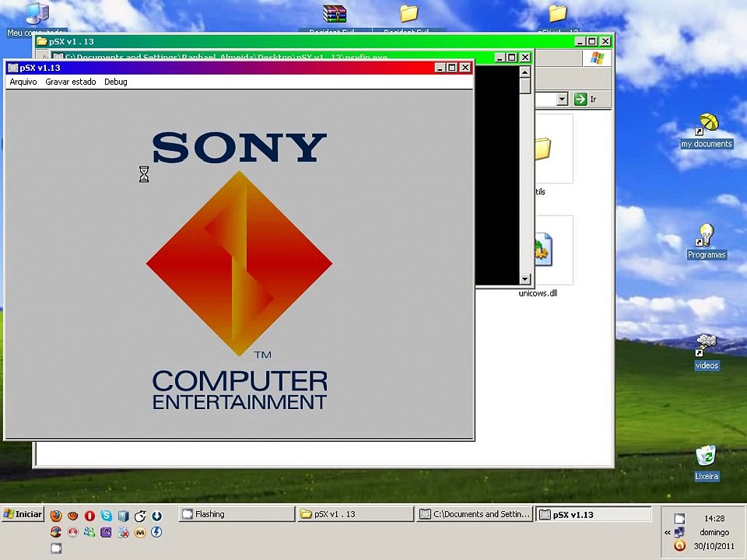The width and height of the screenshot is (747, 560).
Task: Click the camera recorder tray icon
Action: pos(680,518)
